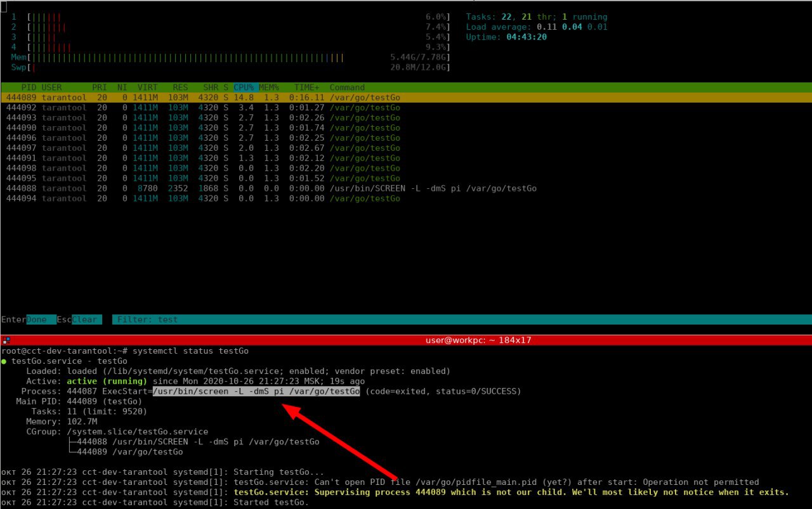Click the CPU 3 usage meter
The image size is (812, 509).
[231, 37]
